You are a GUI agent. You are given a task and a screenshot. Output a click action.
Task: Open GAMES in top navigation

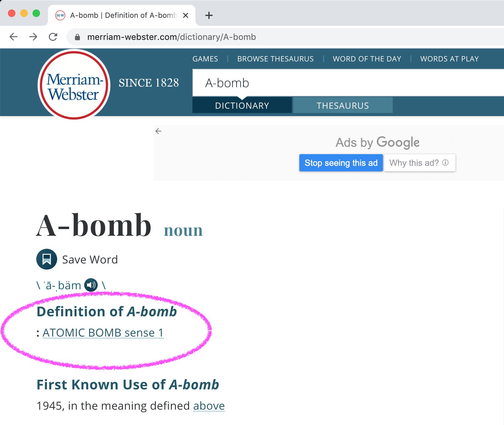[x=205, y=59]
